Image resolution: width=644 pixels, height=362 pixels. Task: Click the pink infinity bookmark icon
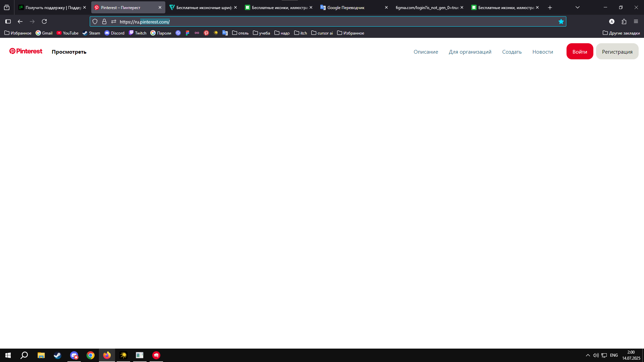click(x=197, y=33)
